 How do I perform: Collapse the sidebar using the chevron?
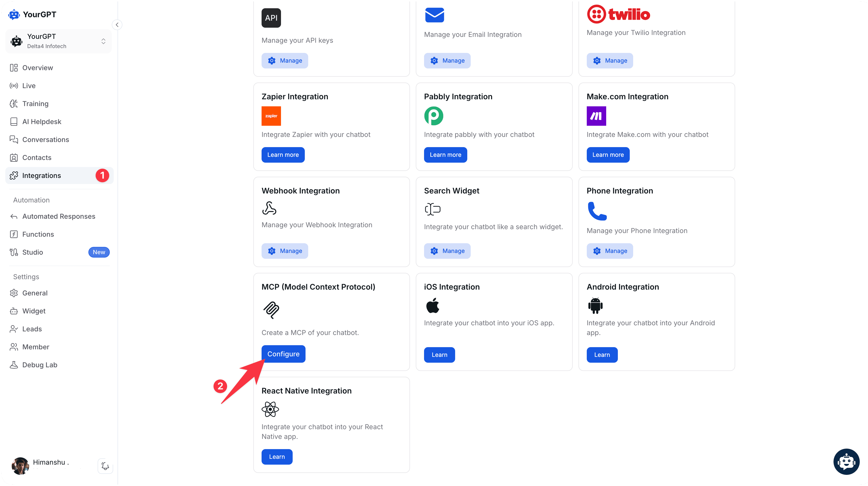pos(117,25)
